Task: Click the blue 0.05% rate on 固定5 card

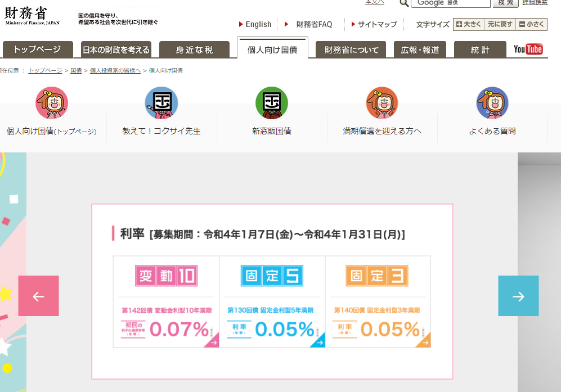Action: click(x=285, y=330)
